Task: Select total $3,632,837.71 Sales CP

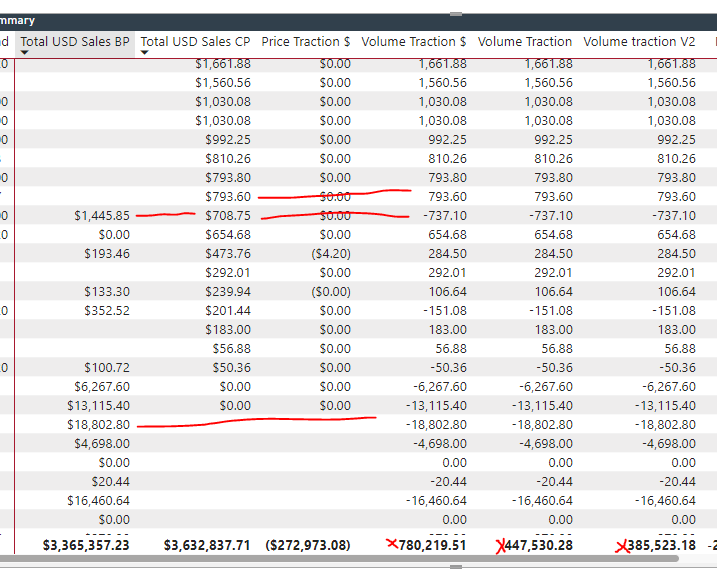Action: [207, 545]
